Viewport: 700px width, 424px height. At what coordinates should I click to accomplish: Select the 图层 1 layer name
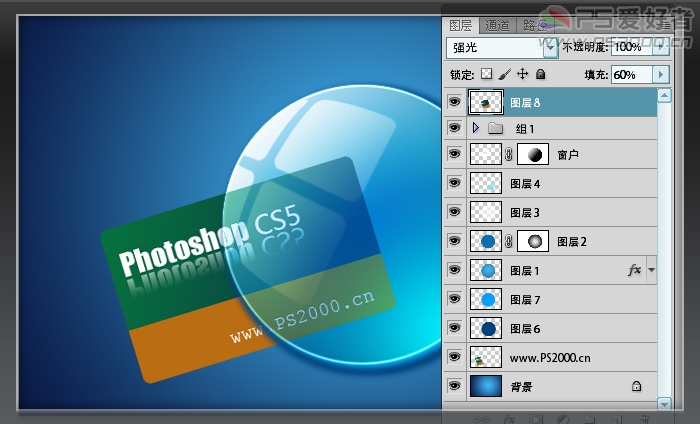pyautogui.click(x=525, y=271)
